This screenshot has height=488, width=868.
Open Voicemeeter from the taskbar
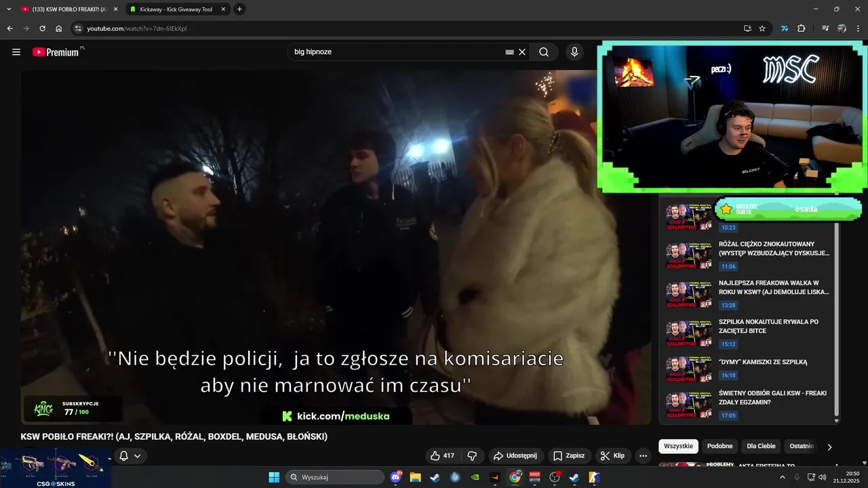(534, 477)
